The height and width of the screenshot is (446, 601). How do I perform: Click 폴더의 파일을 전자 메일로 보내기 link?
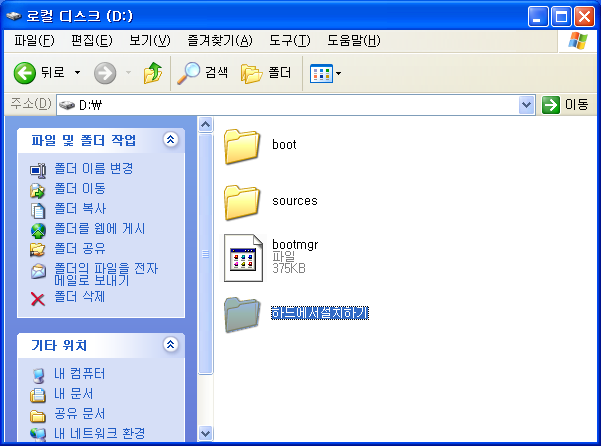tap(106, 274)
